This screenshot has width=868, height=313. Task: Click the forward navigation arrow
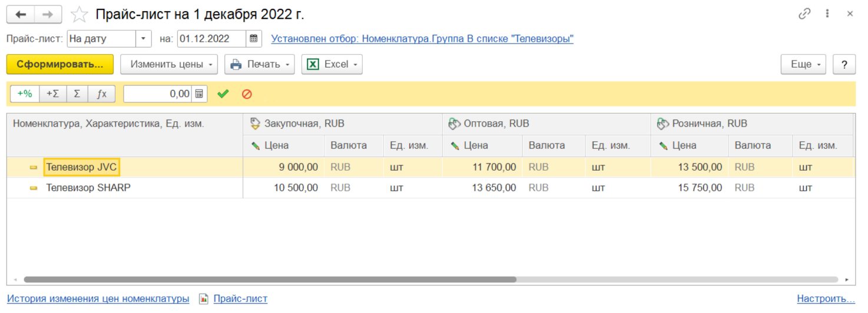48,14
